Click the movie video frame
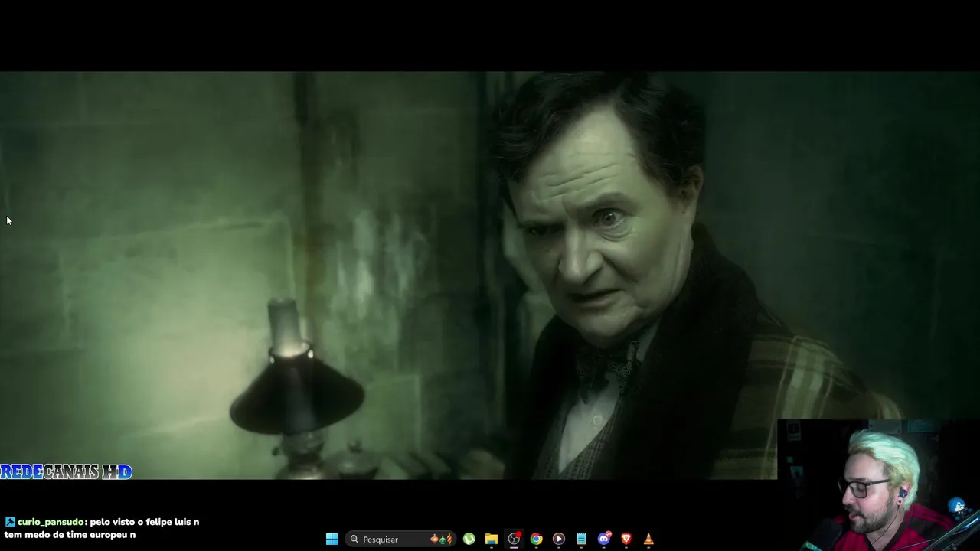Image resolution: width=980 pixels, height=551 pixels. (x=490, y=275)
